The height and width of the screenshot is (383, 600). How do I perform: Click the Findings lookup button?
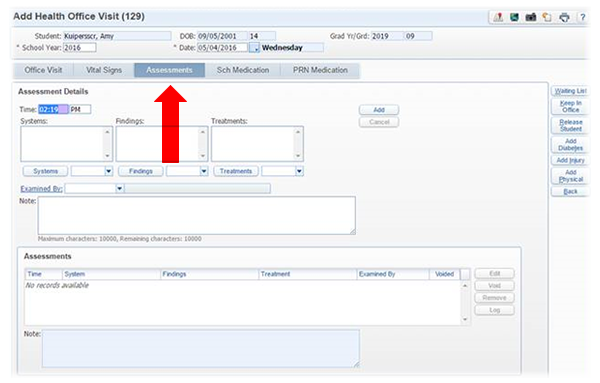click(140, 171)
